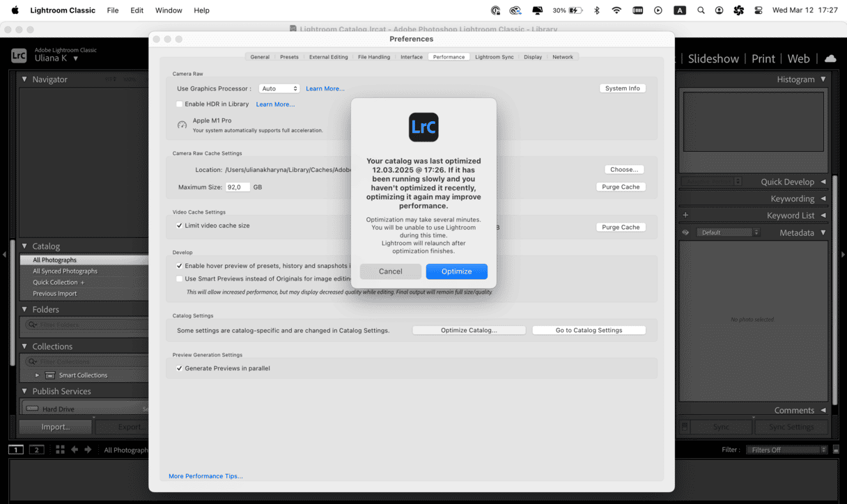Click the System Info button
This screenshot has height=504, width=847.
coord(623,88)
